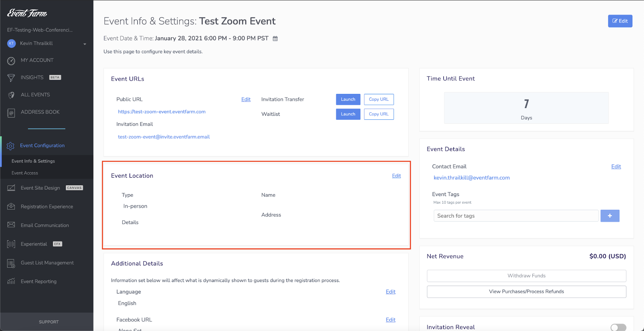Screen dimensions: 644x331
Task: Click the "$0.00 (USD)" revenue value
Action: pos(608,256)
